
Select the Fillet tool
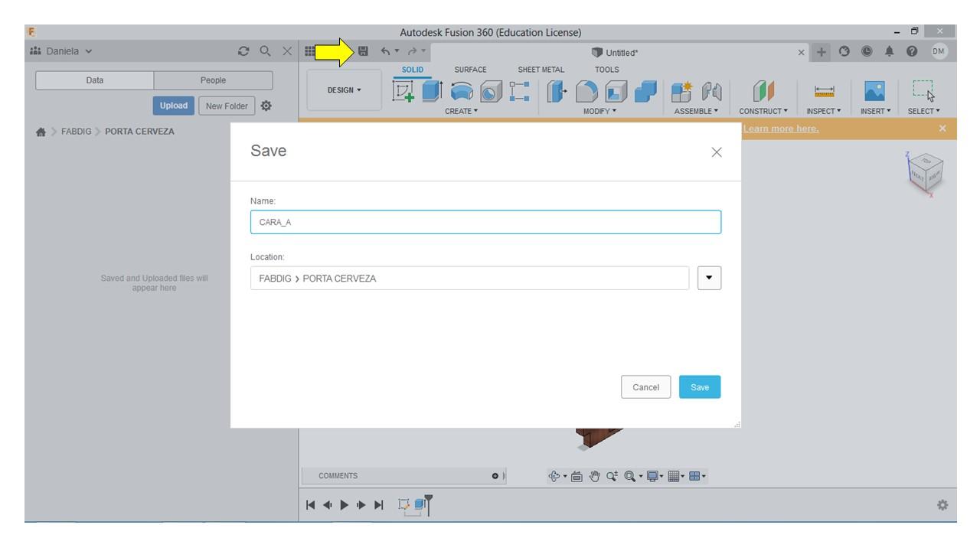[587, 92]
